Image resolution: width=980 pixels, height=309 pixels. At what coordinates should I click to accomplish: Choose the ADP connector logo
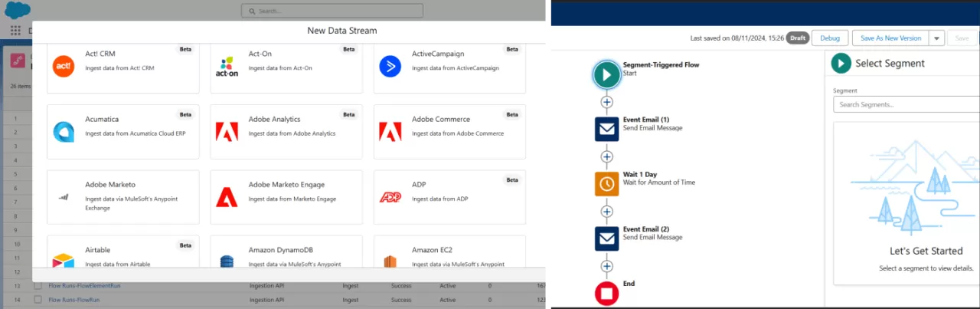[390, 197]
